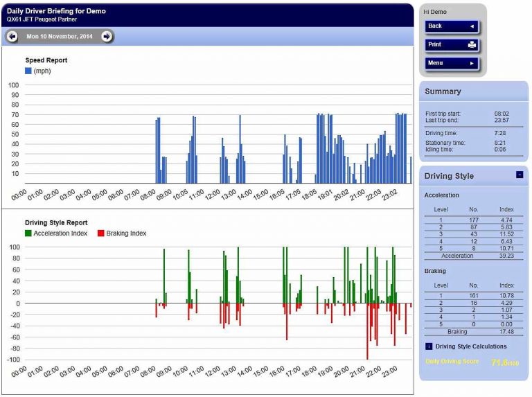Click the Daily Driving Score label
Screen dimensions: 532x397
(x=452, y=362)
